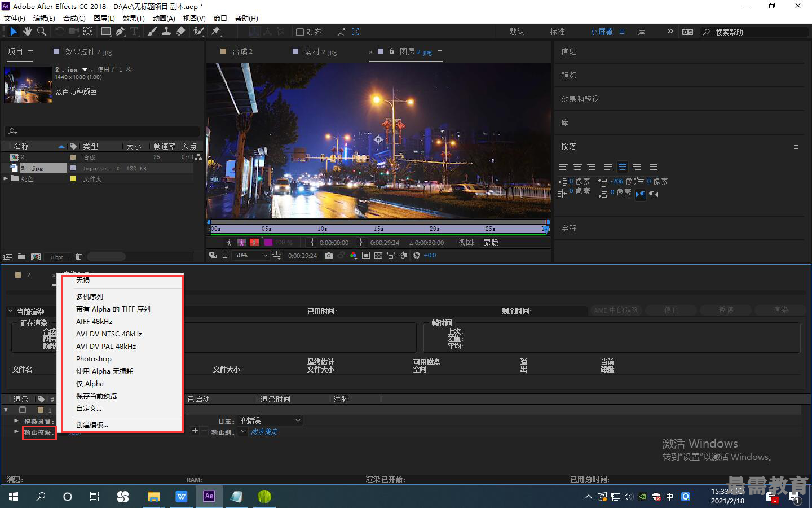This screenshot has width=812, height=508.
Task: Select the Hand tool
Action: click(x=28, y=32)
